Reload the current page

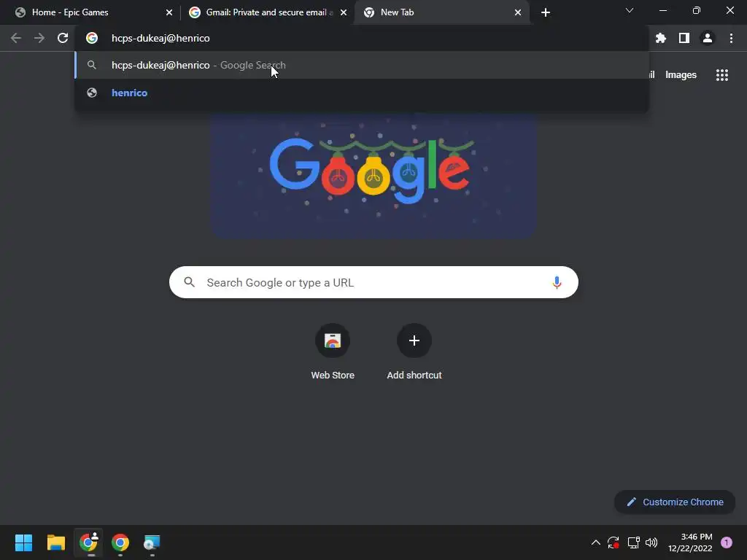click(63, 38)
